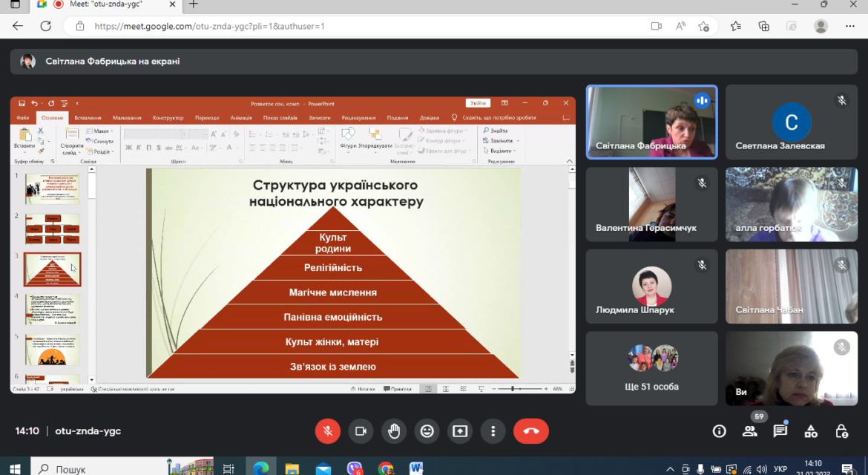The image size is (868, 475).
Task: Unmute the microphone button
Action: 328,430
